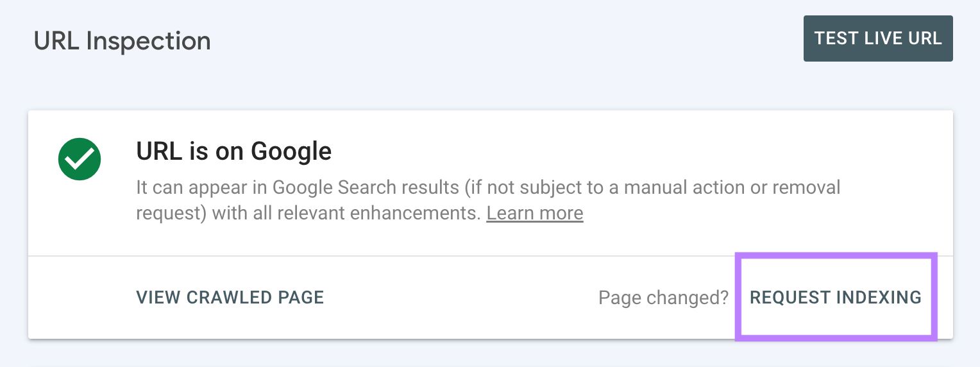Viewport: 980px width, 367px height.
Task: Open VIEW CRAWLED PAGE
Action: [x=230, y=298]
